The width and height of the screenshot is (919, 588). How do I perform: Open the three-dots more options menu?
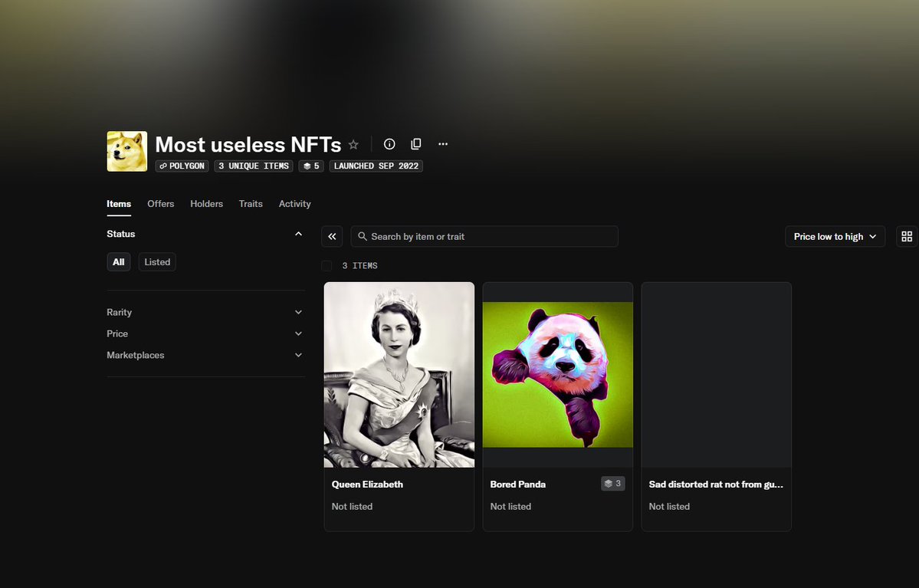[443, 144]
